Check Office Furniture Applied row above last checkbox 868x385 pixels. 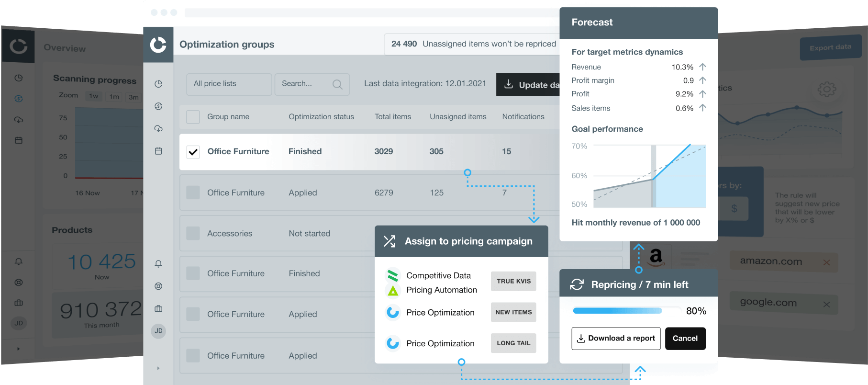(193, 314)
